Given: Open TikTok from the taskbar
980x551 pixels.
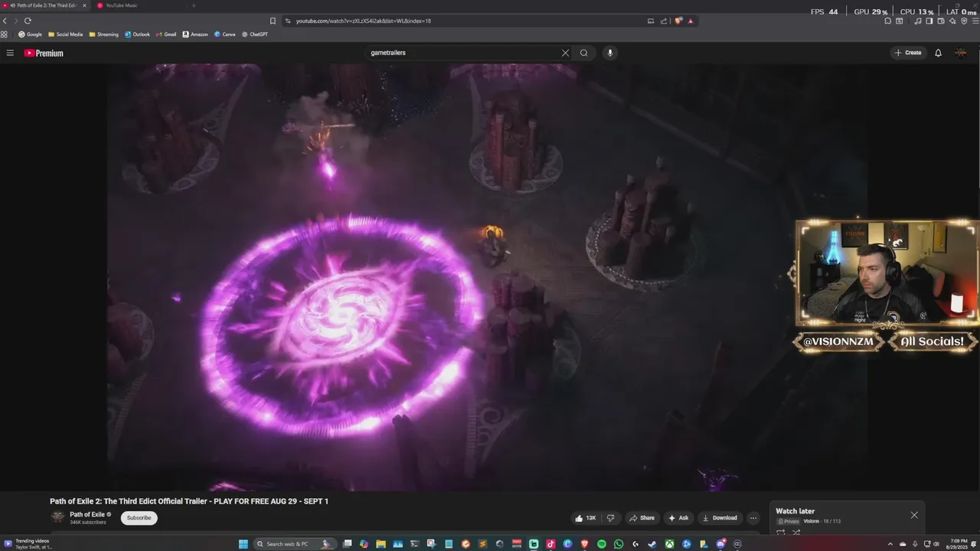Looking at the screenshot, I should (550, 544).
